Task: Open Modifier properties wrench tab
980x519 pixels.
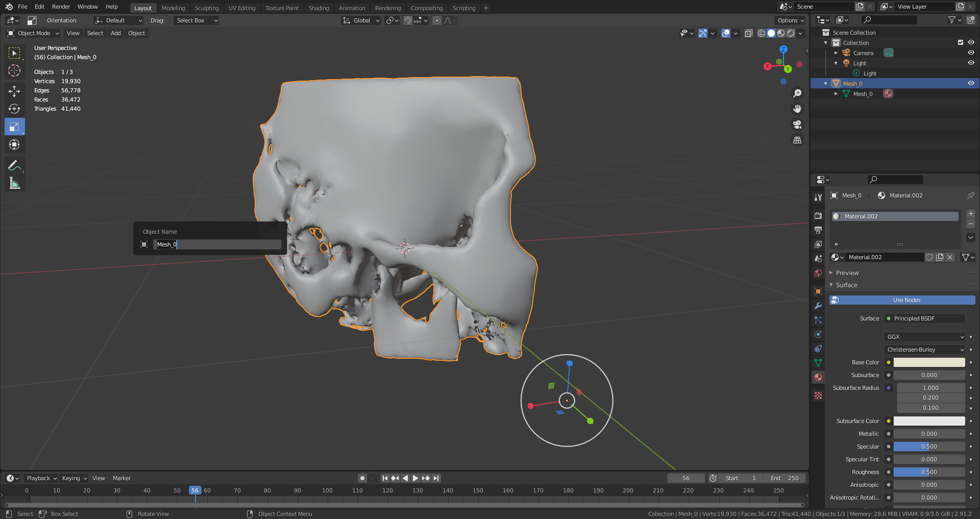Action: [818, 306]
